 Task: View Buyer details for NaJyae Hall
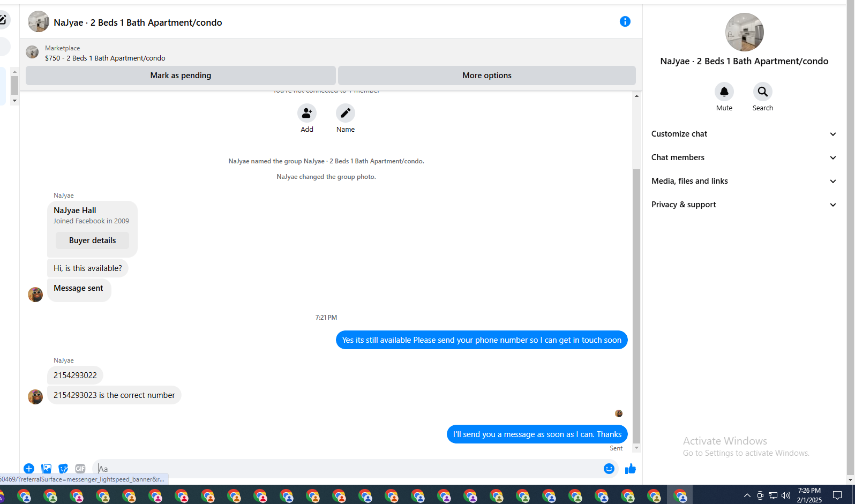pos(92,240)
